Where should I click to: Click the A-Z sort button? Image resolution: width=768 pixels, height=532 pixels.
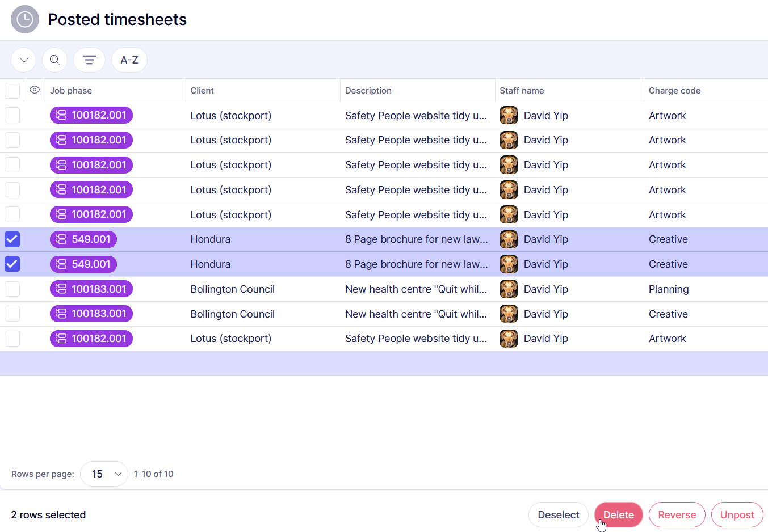pyautogui.click(x=129, y=60)
